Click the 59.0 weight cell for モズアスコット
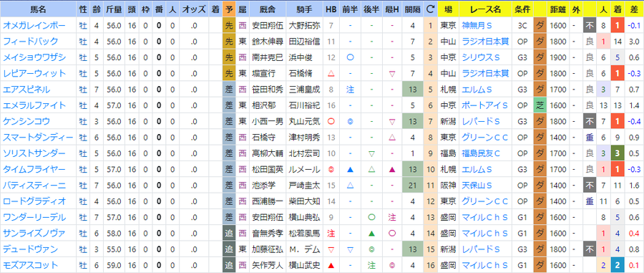 point(113,265)
